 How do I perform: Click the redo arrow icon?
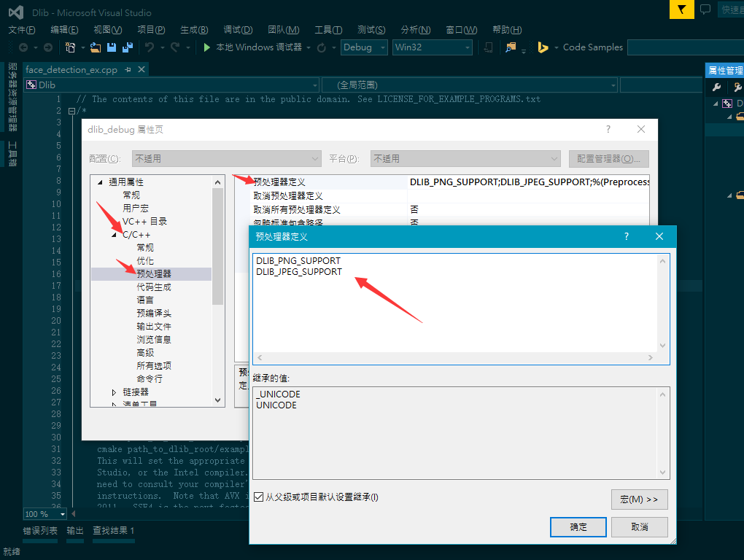[175, 47]
